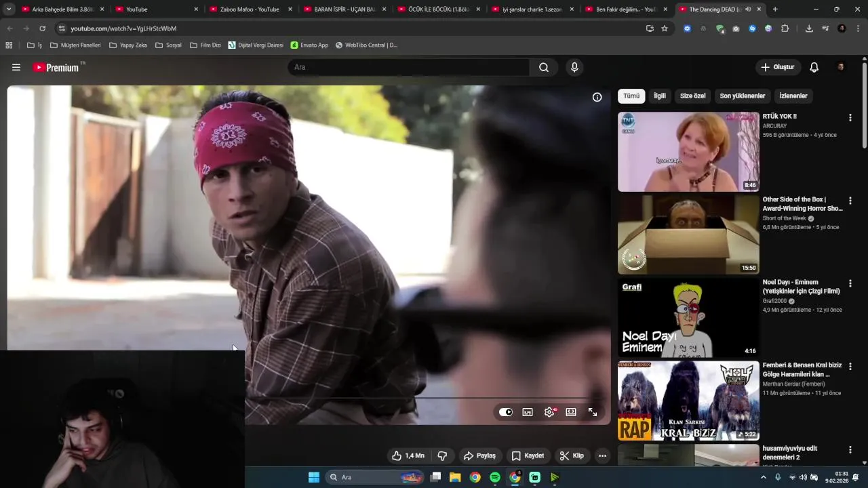Image resolution: width=868 pixels, height=488 pixels.
Task: Click the Kaydet save button
Action: pyautogui.click(x=528, y=455)
